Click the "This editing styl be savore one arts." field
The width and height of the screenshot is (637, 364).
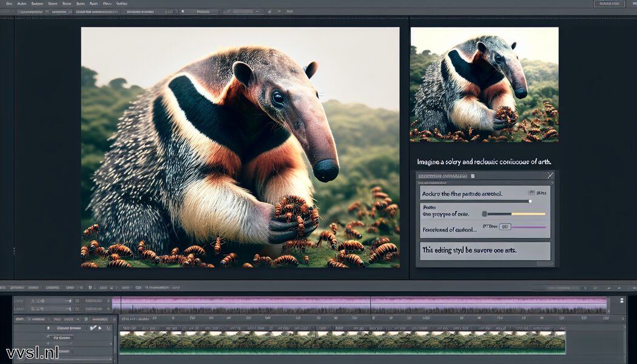pyautogui.click(x=485, y=251)
